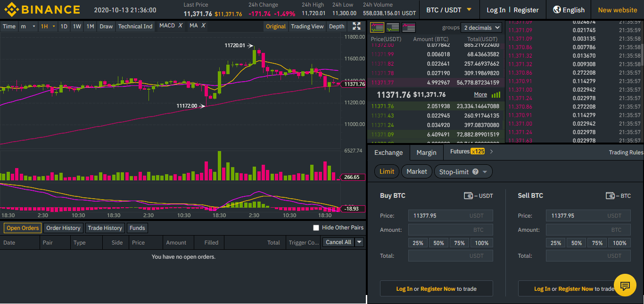The width and height of the screenshot is (644, 304).
Task: Select the Time chart mode
Action: tap(9, 26)
